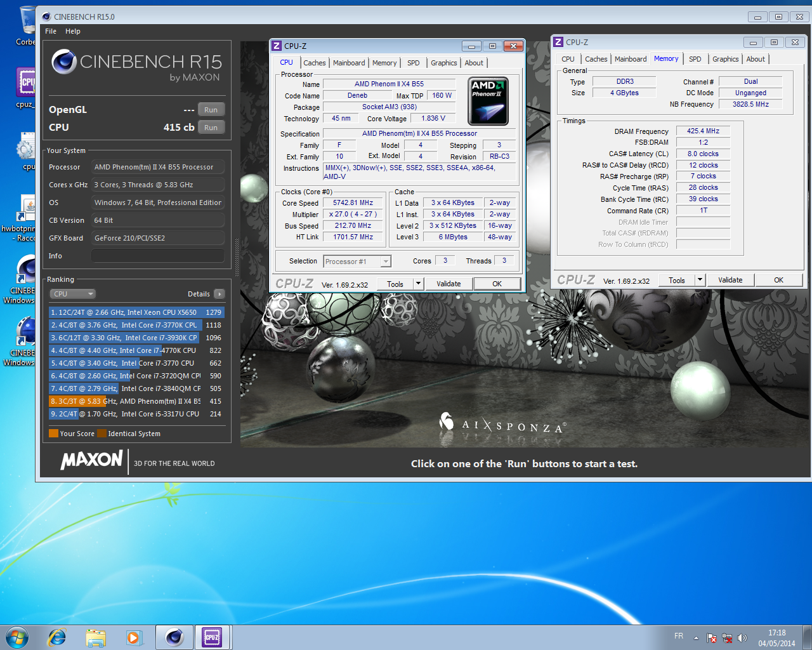Switch to SPD tab in right CPU-Z window

(x=695, y=59)
